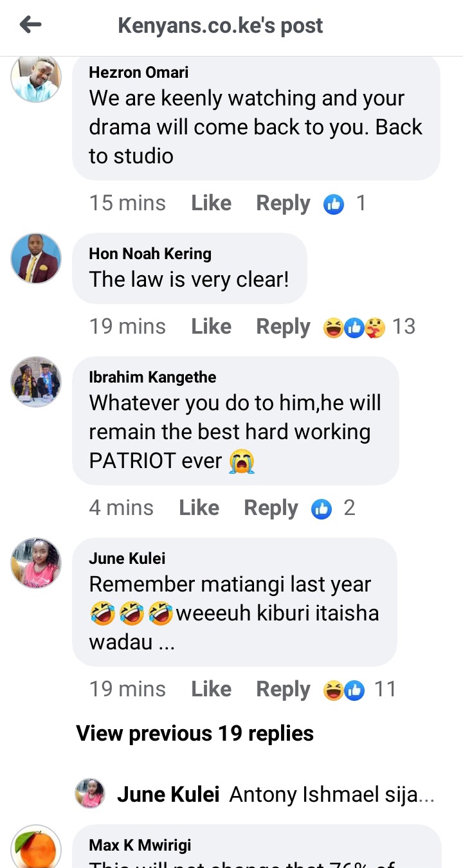Like Hon Noah Kering's comment
This screenshot has height=868, width=463.
pyautogui.click(x=212, y=327)
